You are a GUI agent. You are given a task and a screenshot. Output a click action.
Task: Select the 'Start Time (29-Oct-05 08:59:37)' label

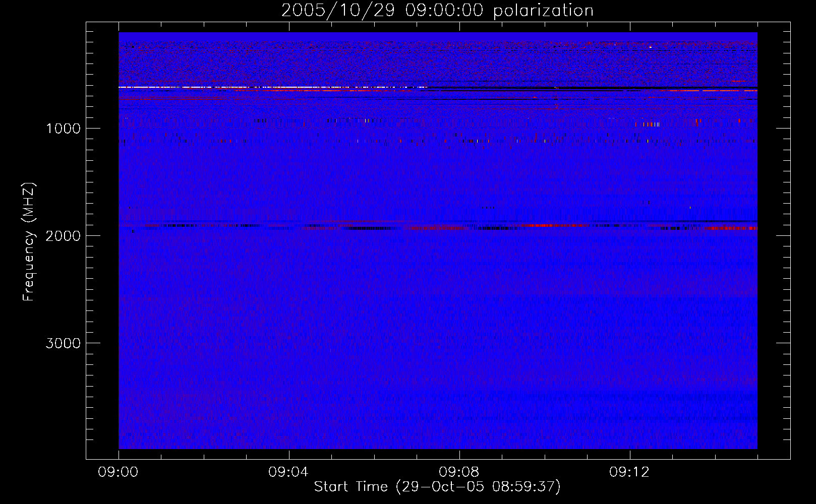point(437,487)
